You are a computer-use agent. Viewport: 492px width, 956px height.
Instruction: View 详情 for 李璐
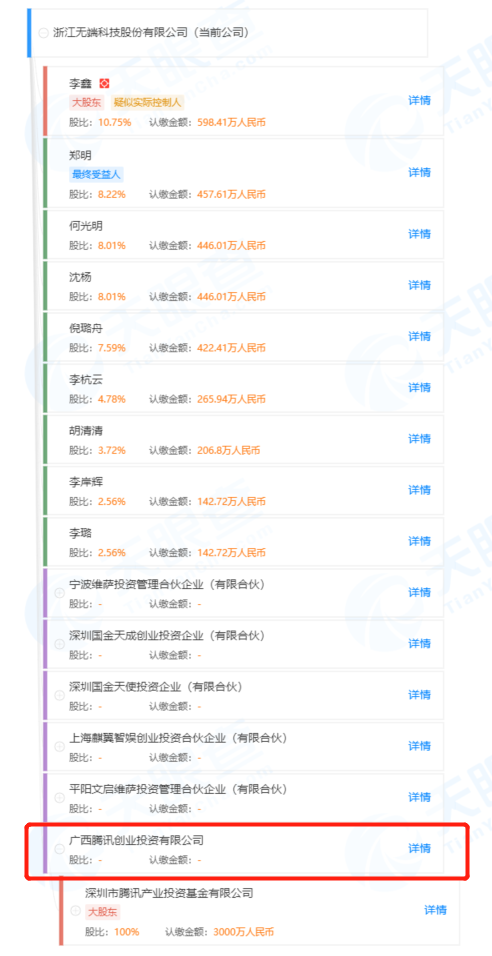click(x=419, y=541)
